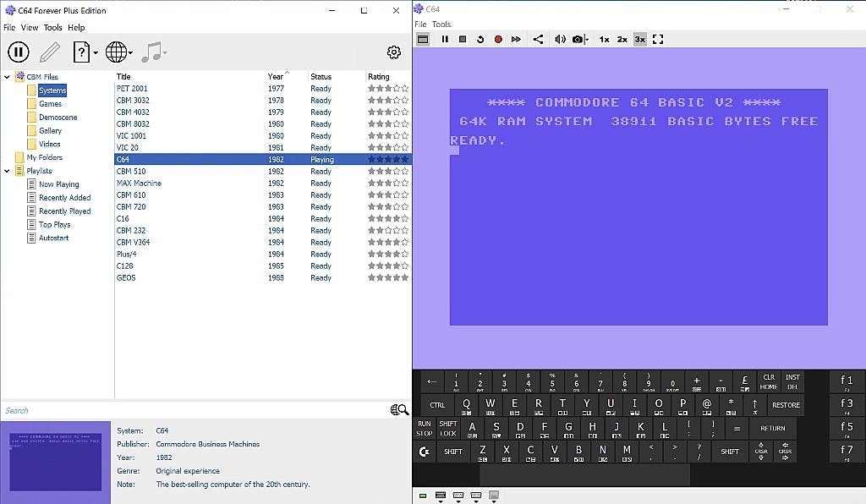Click the space bar on the virtual keyboard
866x504 pixels.
click(x=584, y=474)
